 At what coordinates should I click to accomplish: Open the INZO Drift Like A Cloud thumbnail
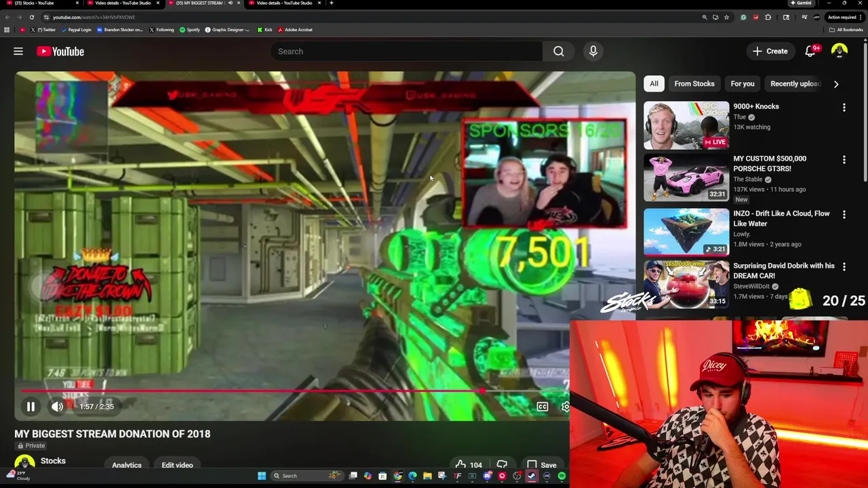click(x=686, y=232)
